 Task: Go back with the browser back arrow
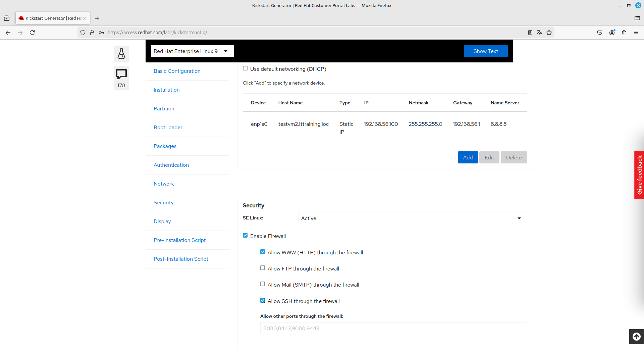pos(8,33)
